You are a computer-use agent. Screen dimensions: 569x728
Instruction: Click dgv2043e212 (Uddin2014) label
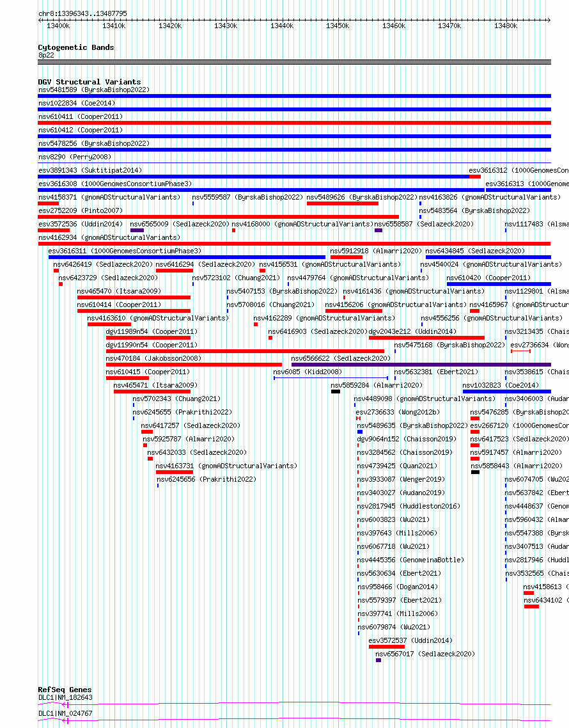coord(412,332)
